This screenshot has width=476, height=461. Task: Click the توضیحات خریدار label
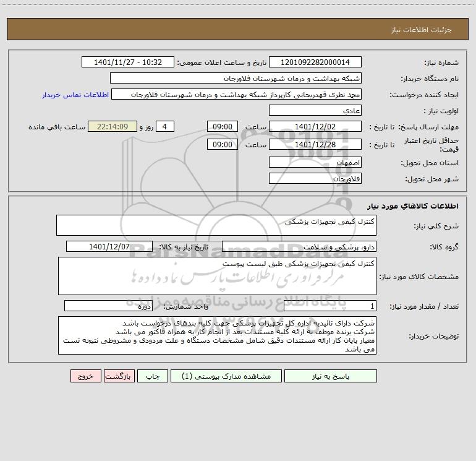pos(434,337)
